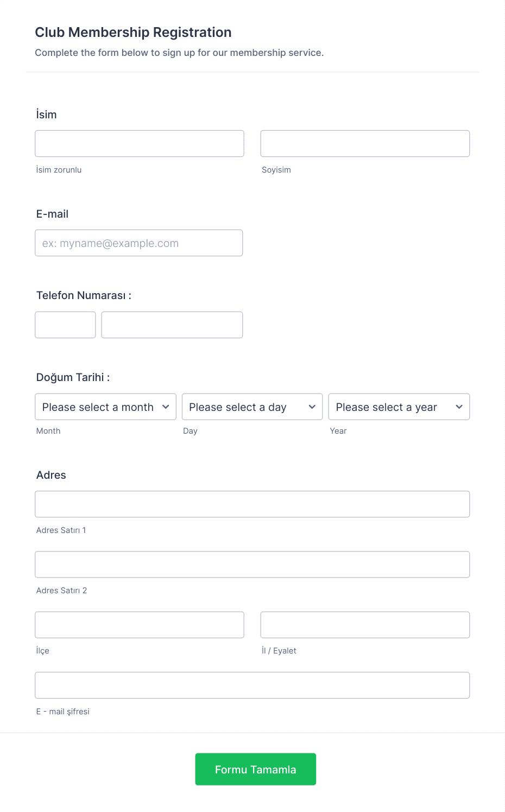The height and width of the screenshot is (812, 505).
Task: Focus the E-mail address input box
Action: coord(138,243)
